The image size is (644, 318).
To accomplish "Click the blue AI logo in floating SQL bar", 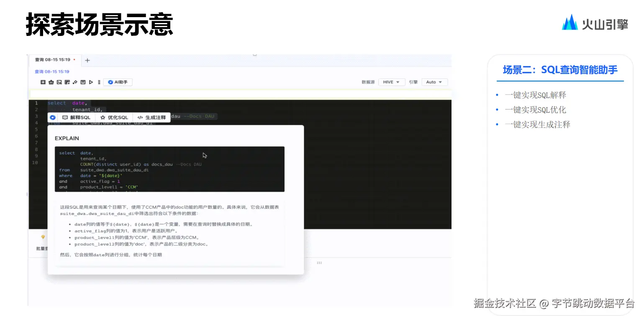I will point(53,117).
